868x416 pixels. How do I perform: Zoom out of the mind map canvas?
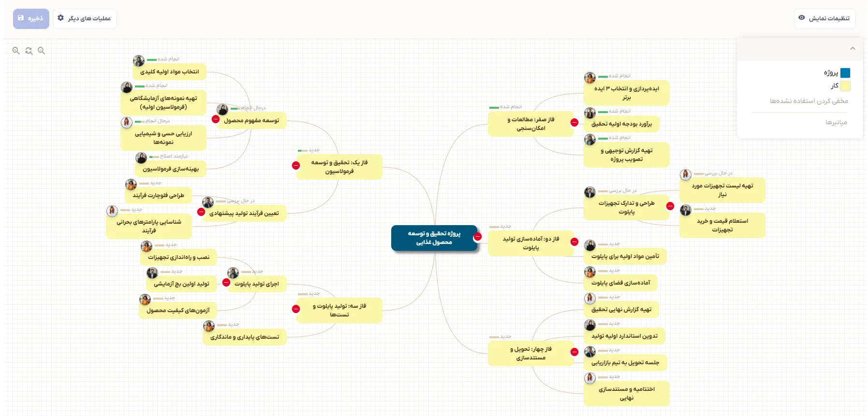[42, 51]
